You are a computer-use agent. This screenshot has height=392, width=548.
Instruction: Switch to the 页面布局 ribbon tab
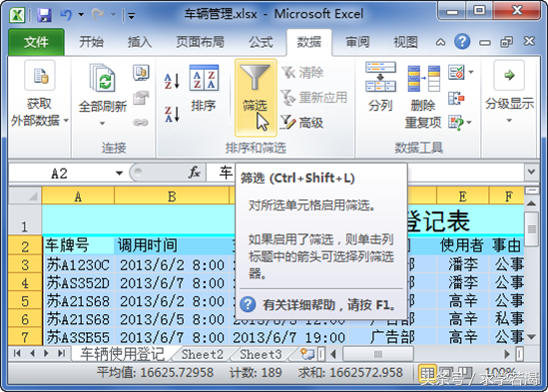(200, 42)
